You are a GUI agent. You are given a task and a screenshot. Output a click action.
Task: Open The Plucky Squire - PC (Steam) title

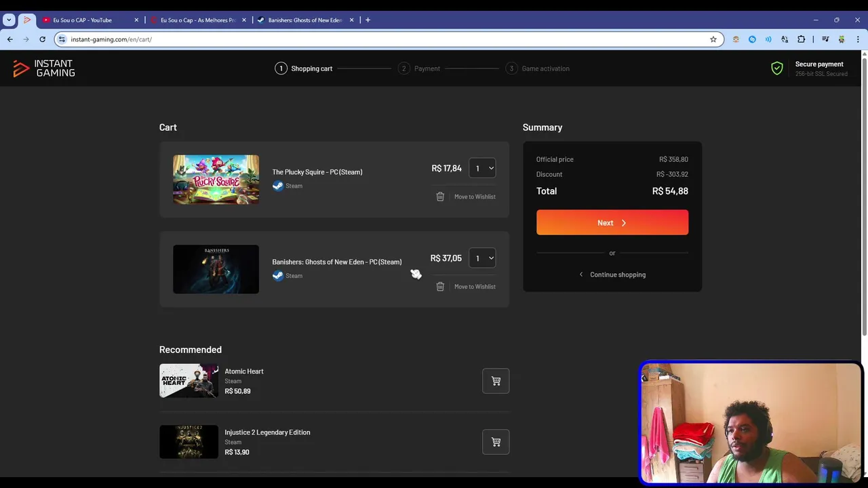317,172
